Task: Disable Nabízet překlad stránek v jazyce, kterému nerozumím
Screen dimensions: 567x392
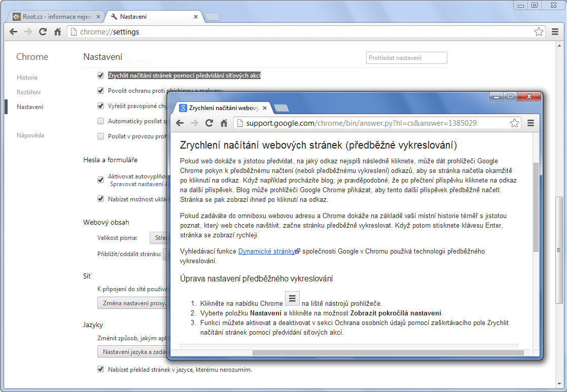Action: point(100,369)
